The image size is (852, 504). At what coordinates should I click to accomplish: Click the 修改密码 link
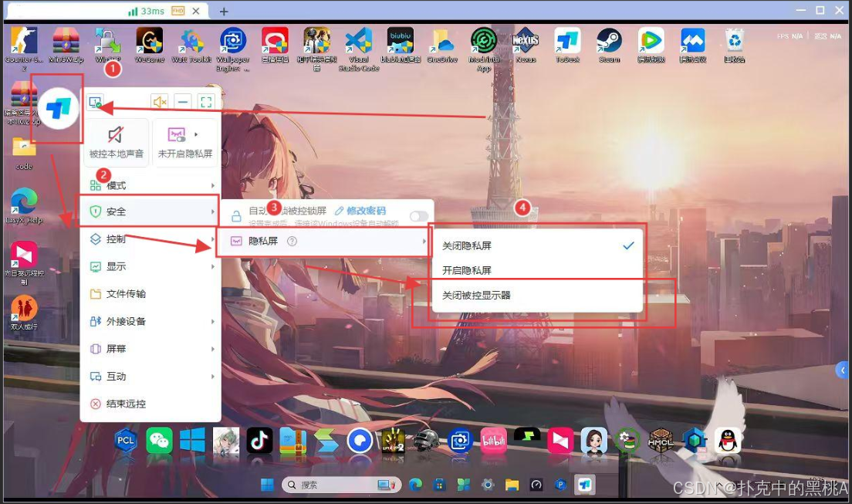click(361, 211)
